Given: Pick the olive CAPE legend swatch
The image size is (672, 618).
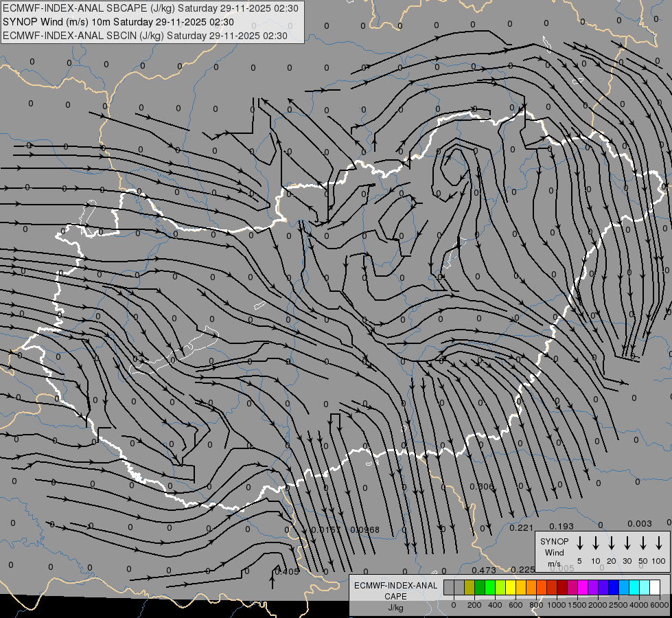Looking at the screenshot, I should [470, 587].
